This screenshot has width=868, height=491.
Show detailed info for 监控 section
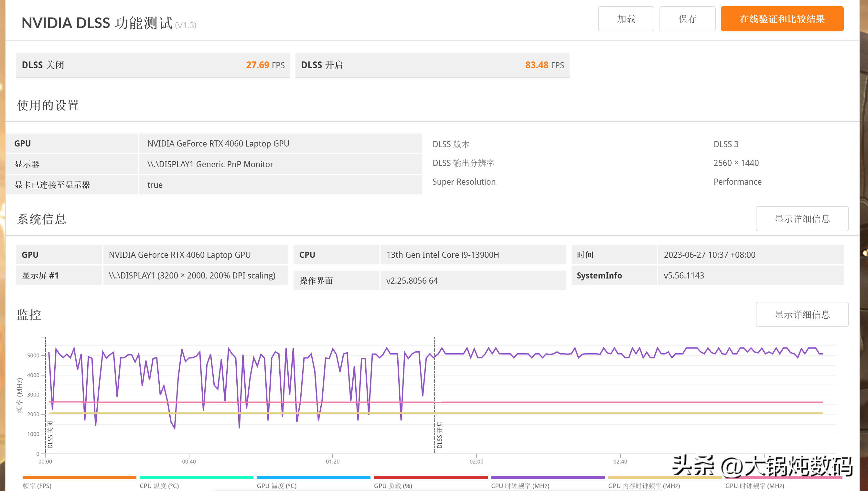(x=802, y=314)
